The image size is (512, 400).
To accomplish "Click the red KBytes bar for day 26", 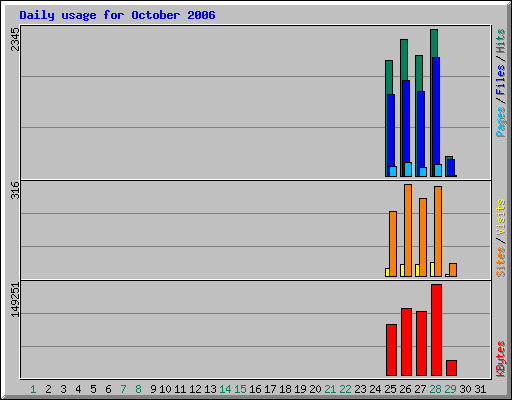I will tap(406, 342).
